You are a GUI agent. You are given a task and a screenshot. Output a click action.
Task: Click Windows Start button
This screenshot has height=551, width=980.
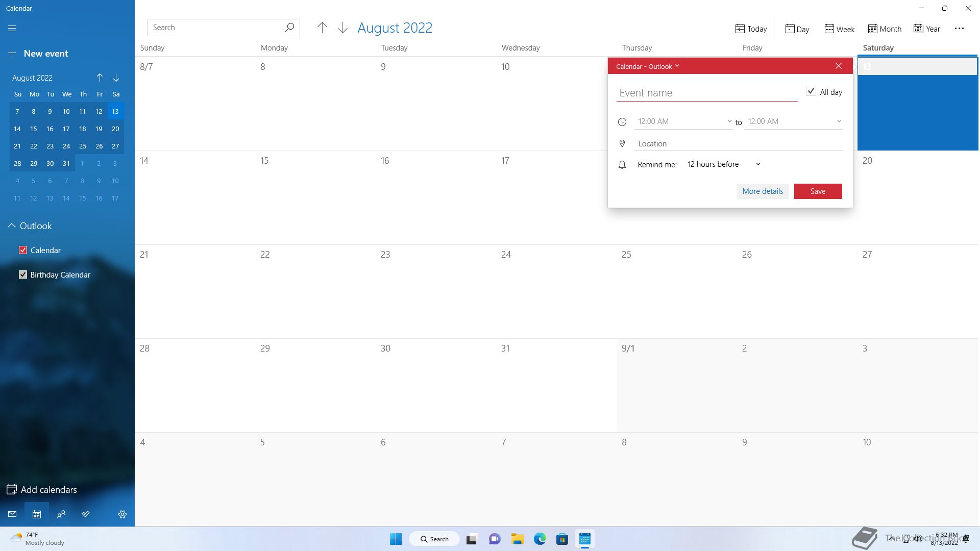pos(396,539)
